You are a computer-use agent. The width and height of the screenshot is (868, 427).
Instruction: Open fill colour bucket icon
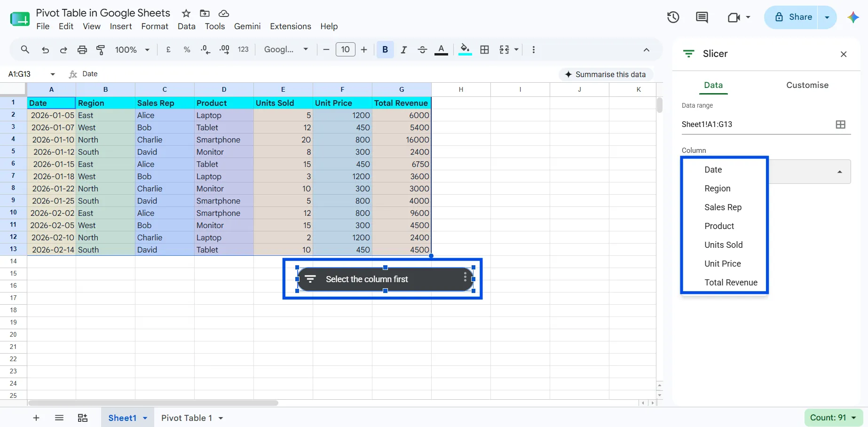465,49
